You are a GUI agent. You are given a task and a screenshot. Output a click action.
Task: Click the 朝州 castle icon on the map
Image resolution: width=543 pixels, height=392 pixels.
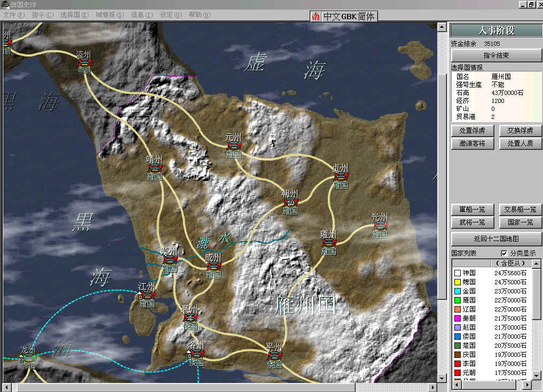[x=291, y=202]
